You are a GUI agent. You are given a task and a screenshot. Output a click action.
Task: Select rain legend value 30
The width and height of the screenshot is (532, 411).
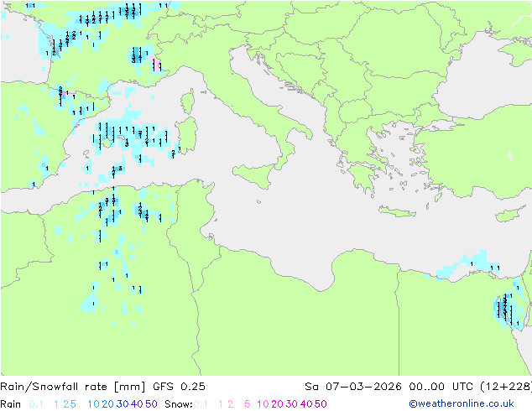(123, 404)
